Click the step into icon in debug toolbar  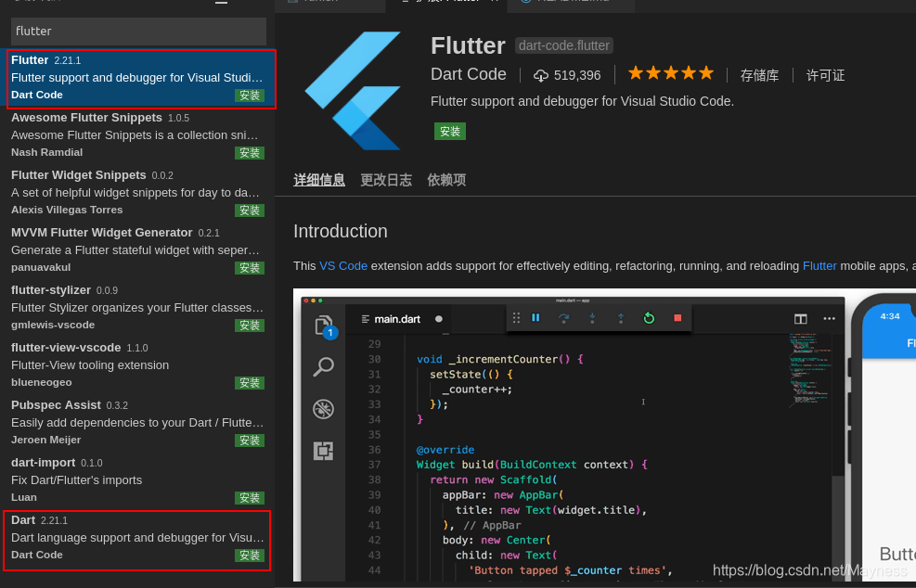[x=592, y=318]
